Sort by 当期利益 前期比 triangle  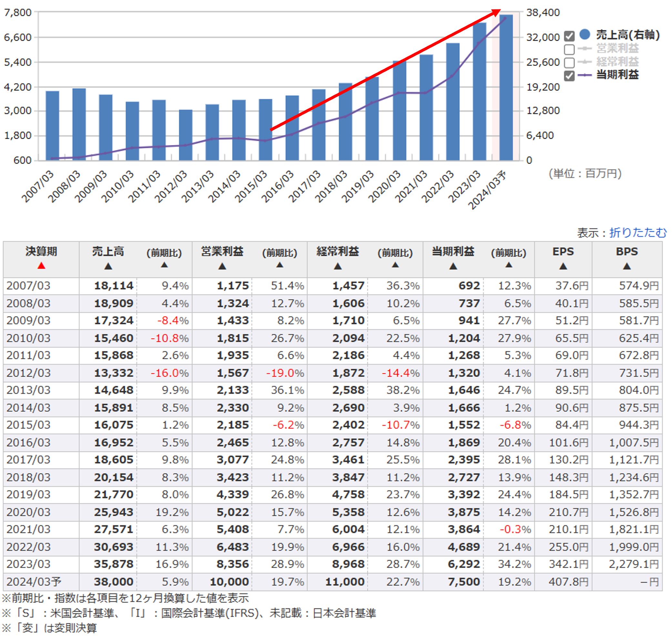click(x=509, y=265)
